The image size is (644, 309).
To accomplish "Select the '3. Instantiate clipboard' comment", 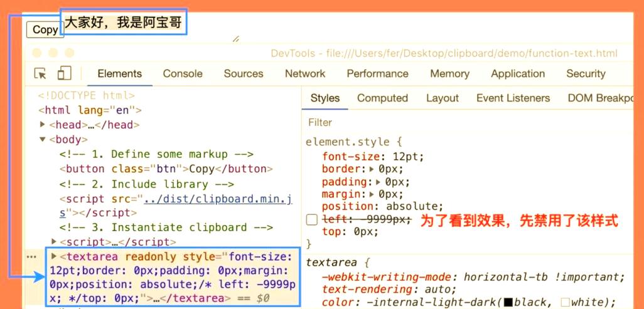I will (x=166, y=228).
